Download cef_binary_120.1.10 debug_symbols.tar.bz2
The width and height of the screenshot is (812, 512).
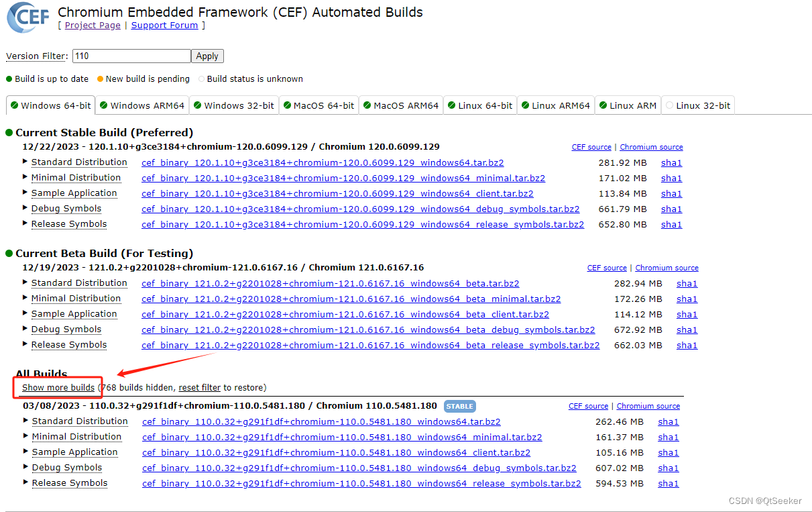(x=361, y=209)
